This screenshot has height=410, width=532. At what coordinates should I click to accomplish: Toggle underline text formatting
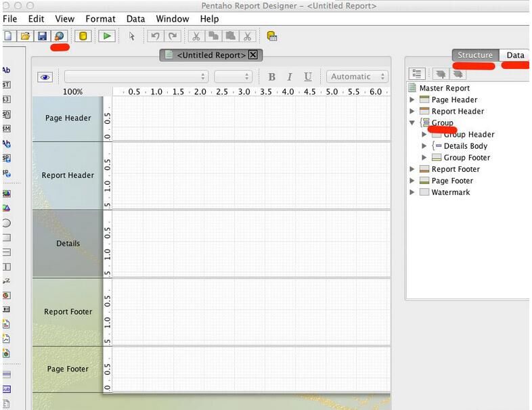(x=308, y=77)
